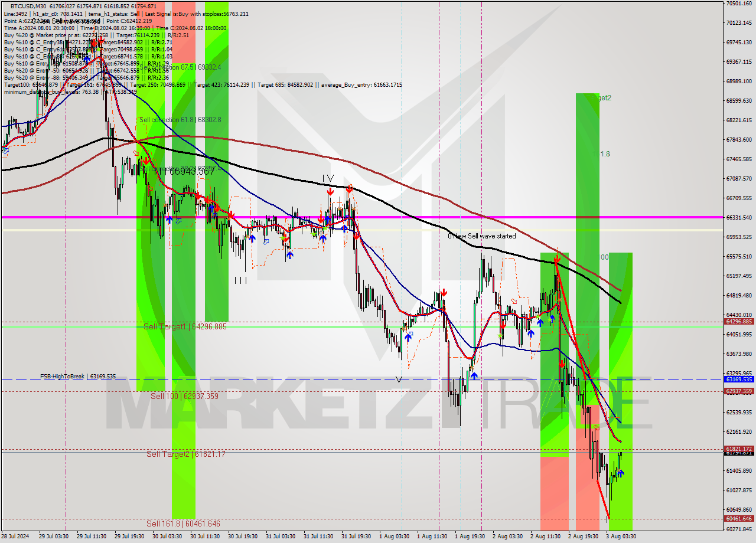Click the 'Sell Target2 | 61821.17' label

186,454
